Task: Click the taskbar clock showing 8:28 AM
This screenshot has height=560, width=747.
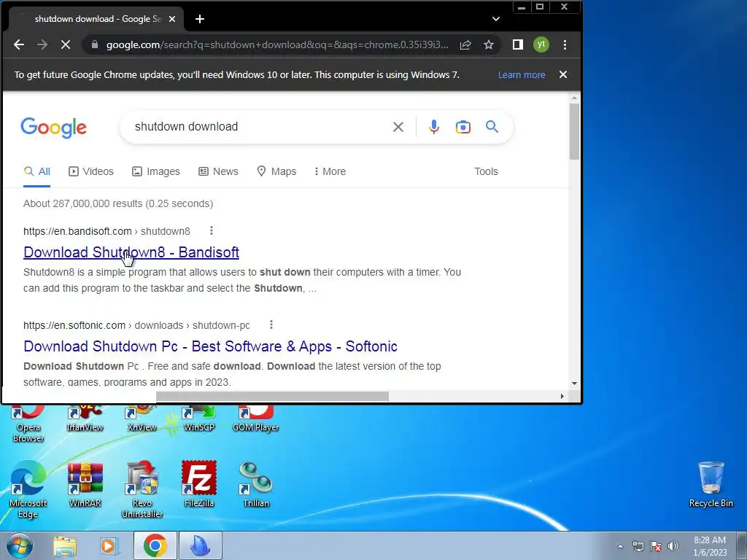Action: pos(710,546)
